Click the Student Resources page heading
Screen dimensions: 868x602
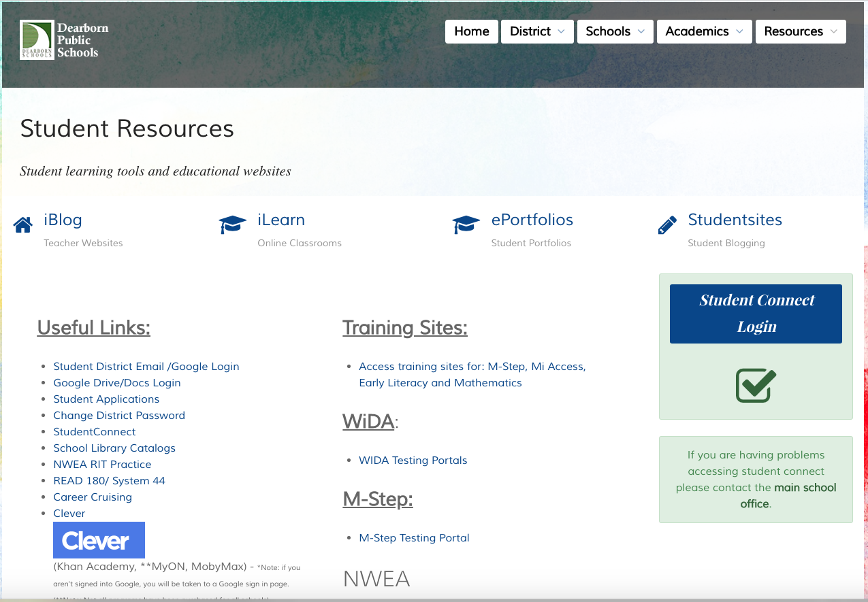(x=127, y=128)
